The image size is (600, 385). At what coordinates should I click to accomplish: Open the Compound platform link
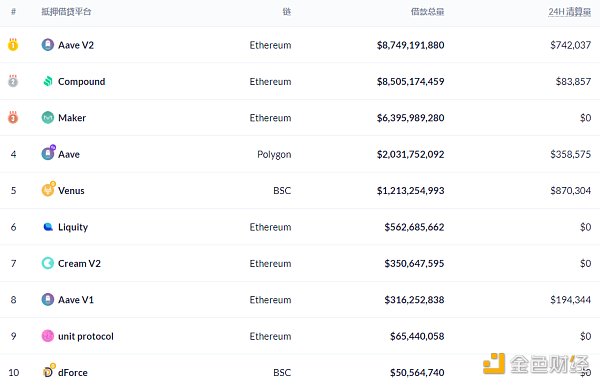point(82,82)
